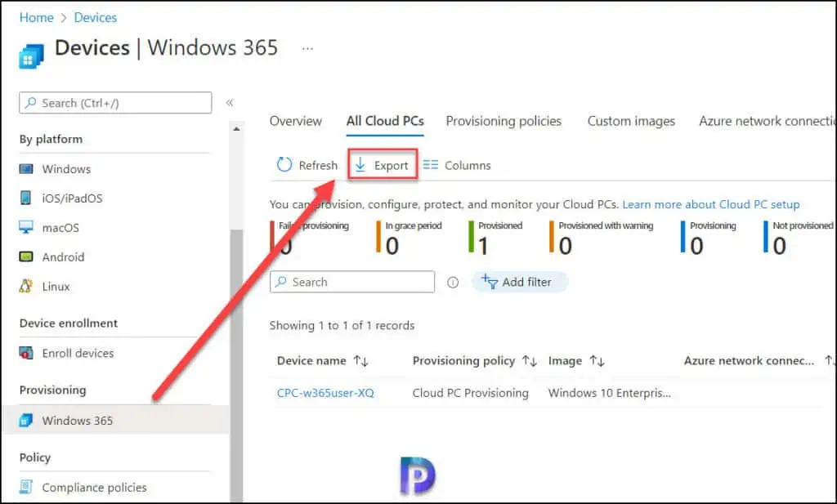
Task: Click the Columns button label
Action: [x=468, y=165]
